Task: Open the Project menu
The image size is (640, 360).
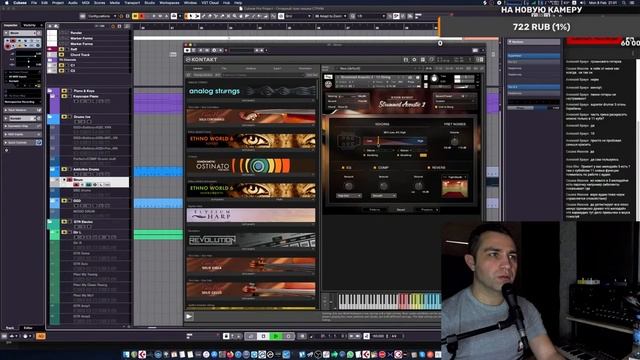Action: (x=58, y=2)
